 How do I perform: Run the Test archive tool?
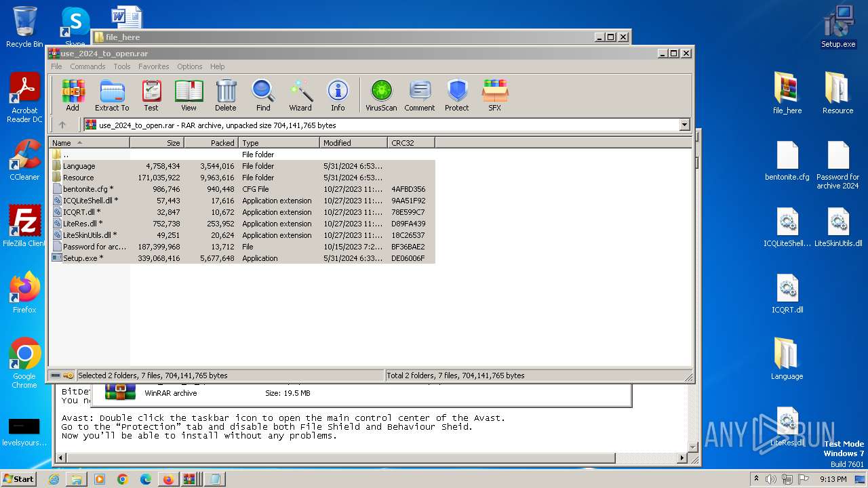(151, 95)
